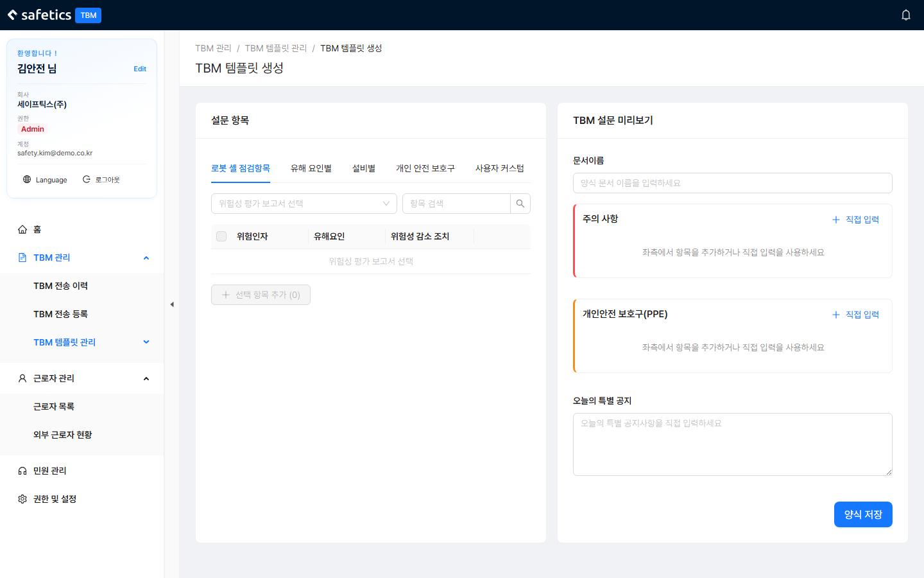
Task: Switch to 설비별 tab
Action: pos(364,168)
